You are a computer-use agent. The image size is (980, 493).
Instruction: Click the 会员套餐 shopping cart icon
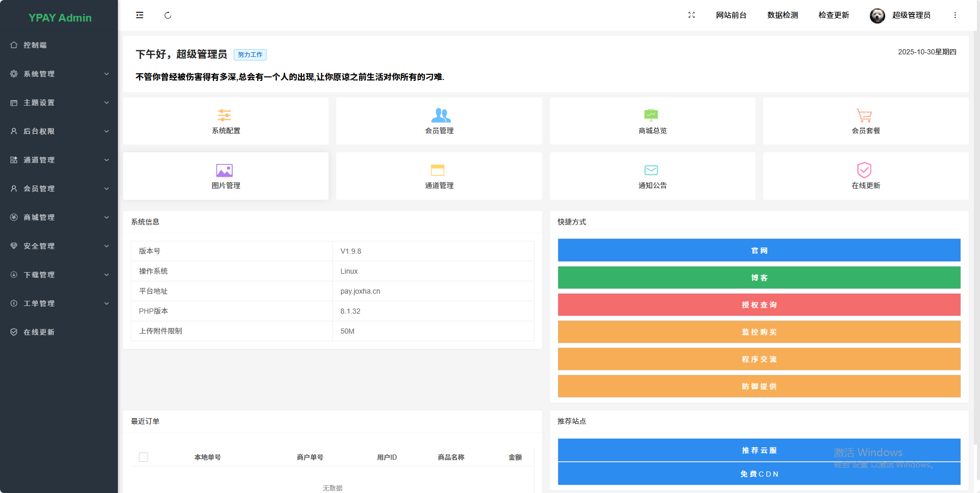tap(864, 115)
